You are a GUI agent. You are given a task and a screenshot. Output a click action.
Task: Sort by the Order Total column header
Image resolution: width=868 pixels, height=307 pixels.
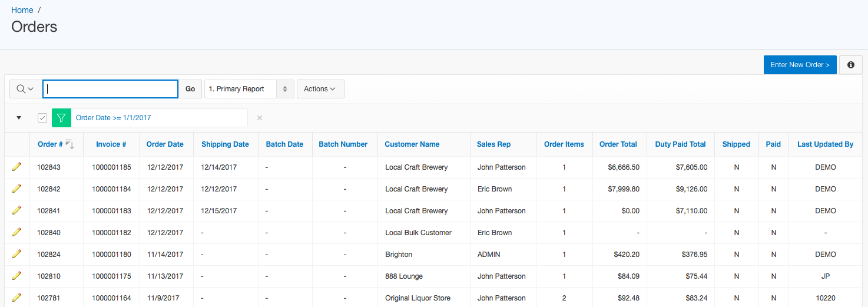point(618,144)
